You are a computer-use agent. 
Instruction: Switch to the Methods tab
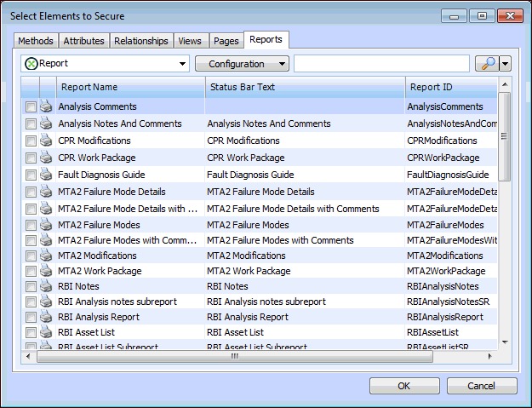[36, 41]
